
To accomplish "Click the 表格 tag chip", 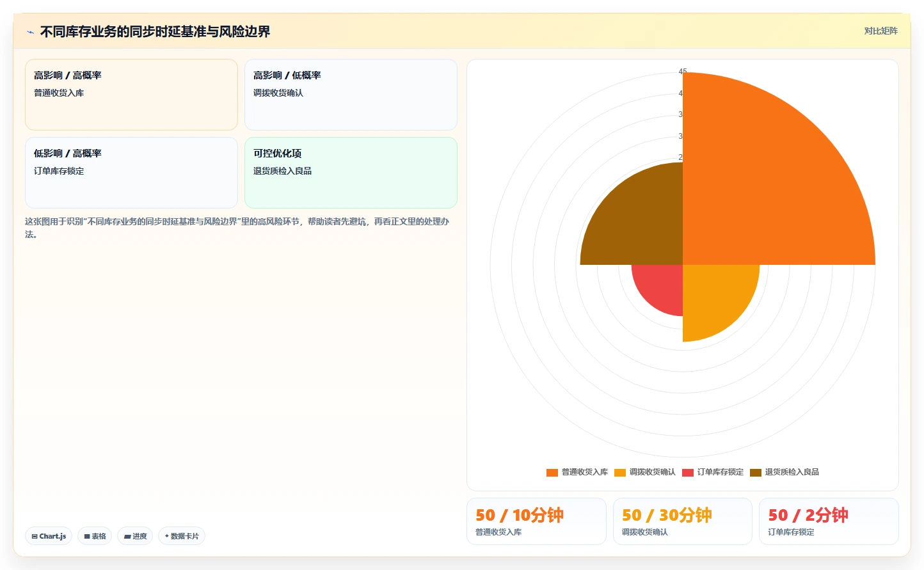I will click(95, 536).
